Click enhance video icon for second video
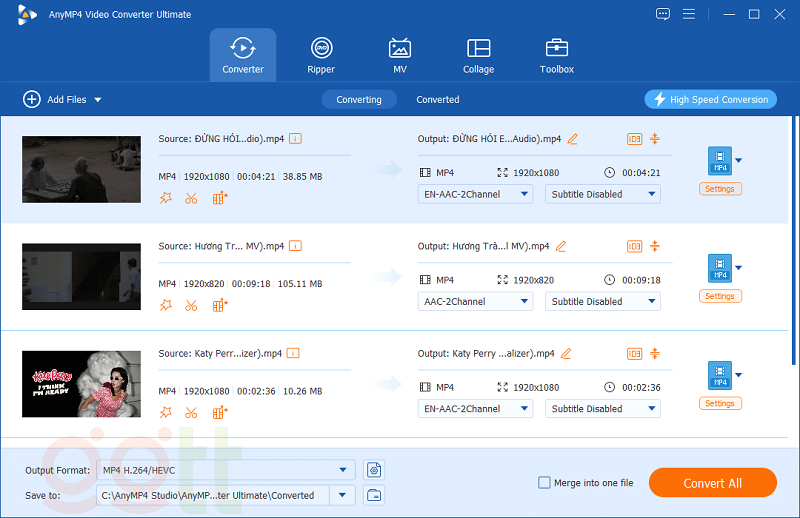Screen dimensions: 800x518 point(220,305)
